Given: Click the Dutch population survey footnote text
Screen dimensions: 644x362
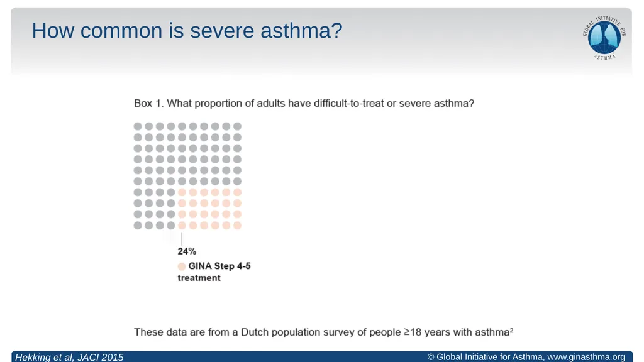Looking at the screenshot, I should [323, 332].
